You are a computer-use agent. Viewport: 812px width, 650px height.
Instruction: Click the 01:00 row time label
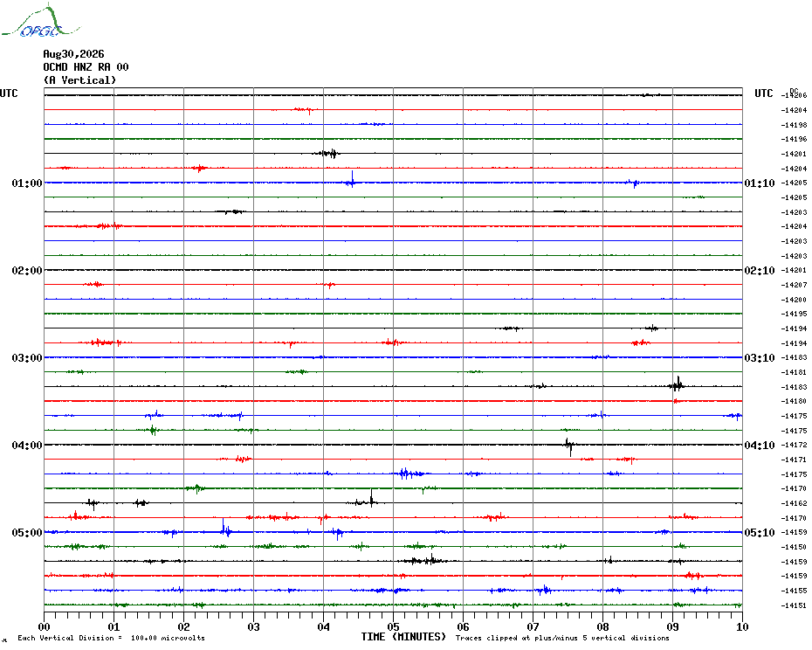pos(27,183)
